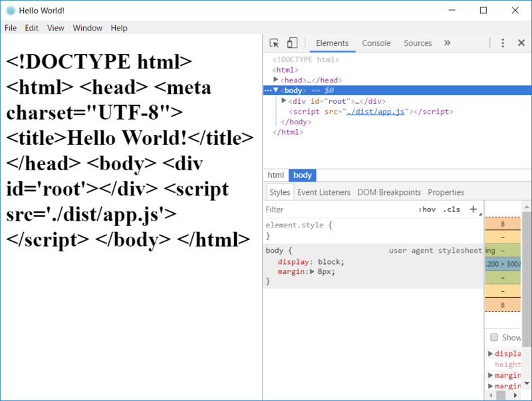Viewport: 532px width, 401px height.
Task: Click the bottom margin 8 in box model
Action: [x=503, y=305]
